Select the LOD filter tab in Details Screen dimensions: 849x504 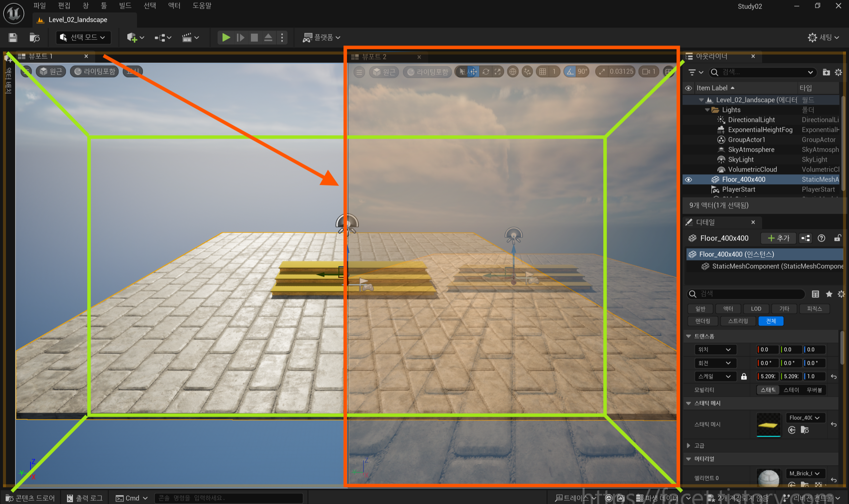tap(756, 309)
